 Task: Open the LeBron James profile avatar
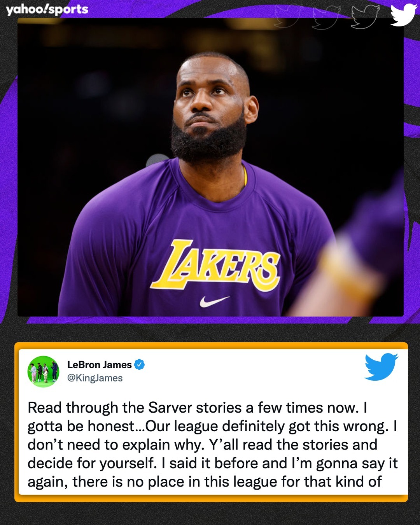pyautogui.click(x=43, y=371)
